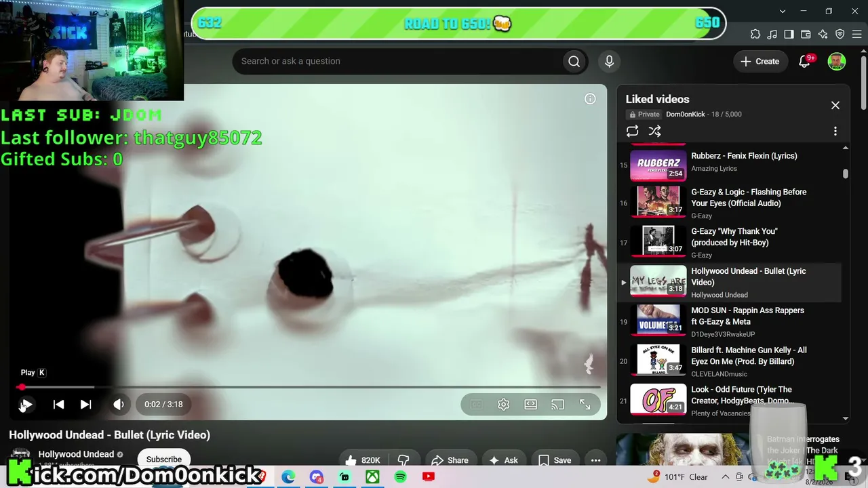
Task: Select the Hollywood Undead - Bullet playlist entry
Action: [730, 282]
